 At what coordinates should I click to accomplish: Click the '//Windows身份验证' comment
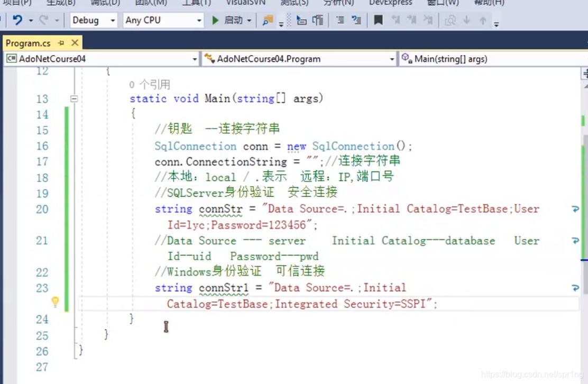click(208, 271)
